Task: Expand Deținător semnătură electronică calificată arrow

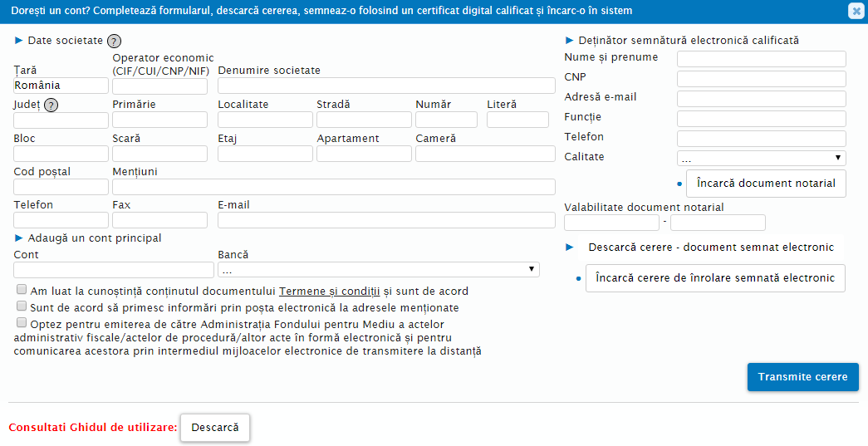Action: click(x=570, y=41)
